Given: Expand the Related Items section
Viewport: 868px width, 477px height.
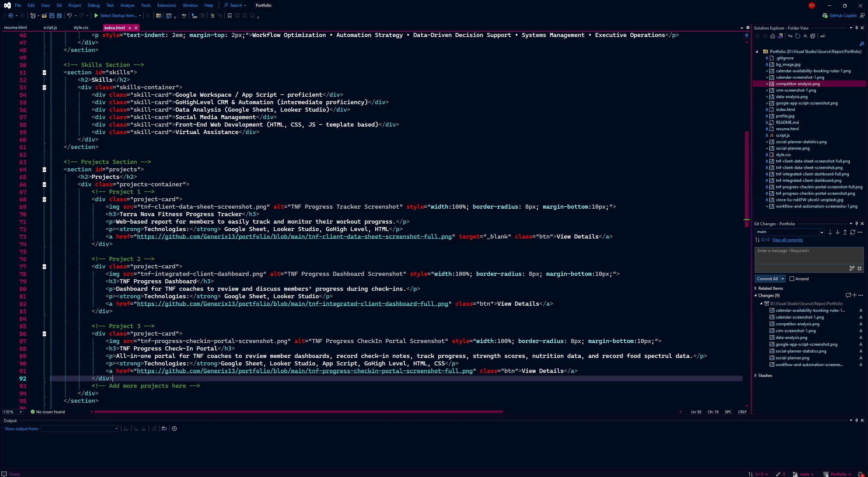Looking at the screenshot, I should pyautogui.click(x=756, y=288).
